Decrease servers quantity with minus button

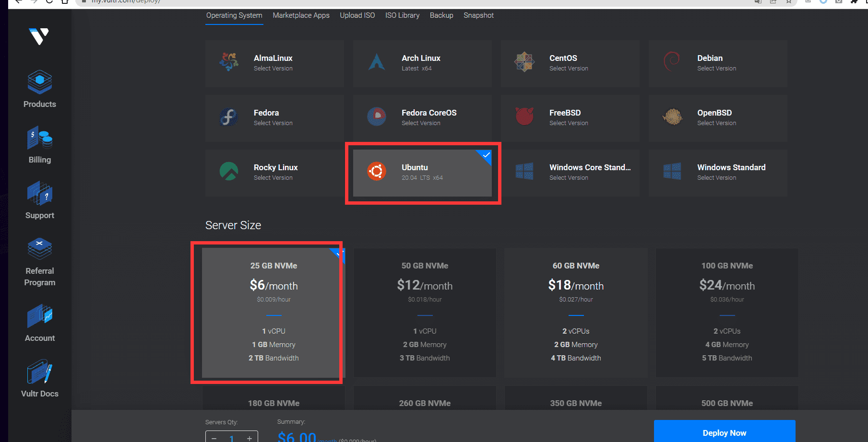coord(214,438)
